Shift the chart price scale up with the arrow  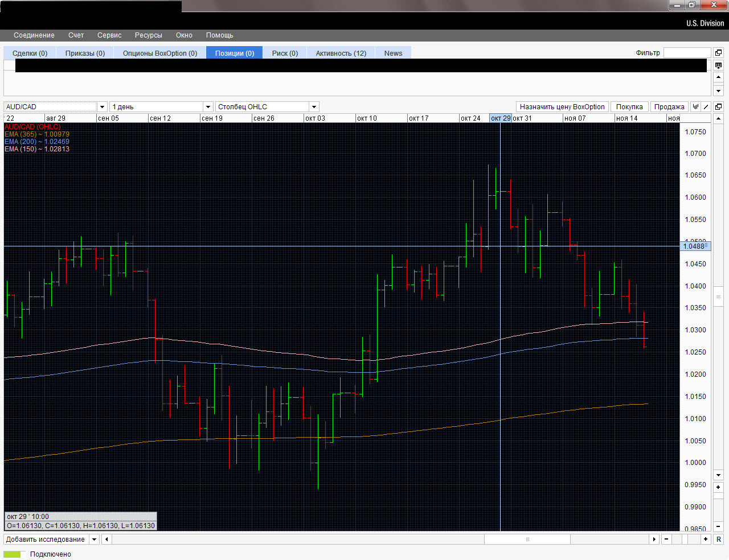click(x=718, y=119)
